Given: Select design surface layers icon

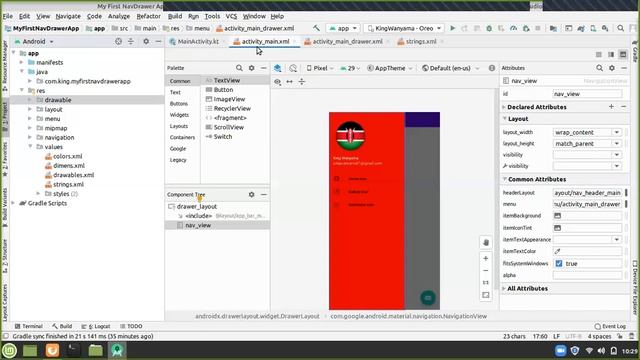Looking at the screenshot, I should (x=278, y=68).
